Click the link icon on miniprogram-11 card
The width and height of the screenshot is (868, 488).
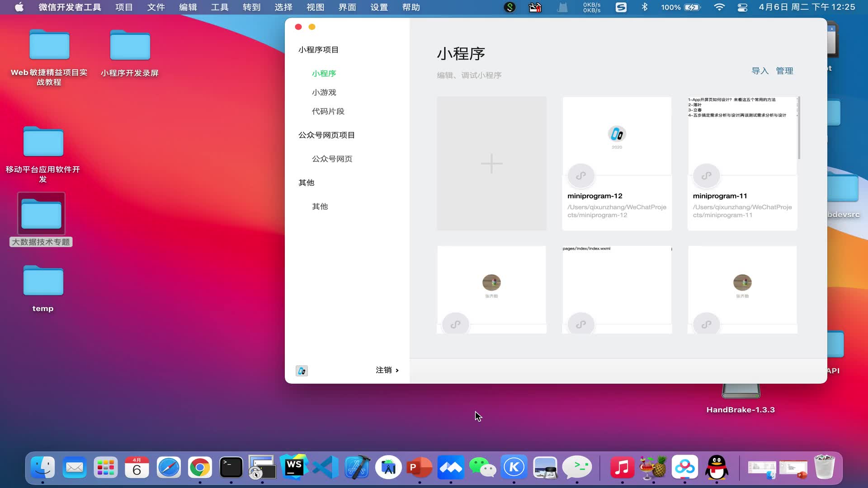coord(707,175)
